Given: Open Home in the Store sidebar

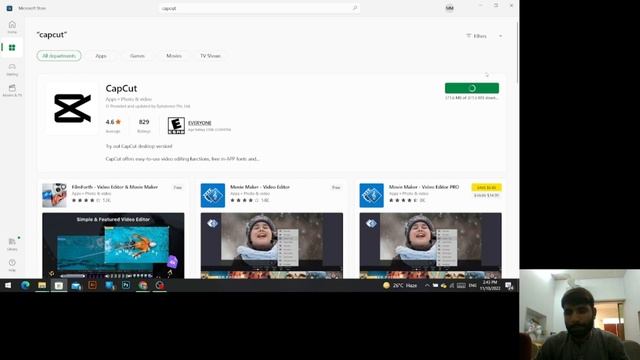Looking at the screenshot, I should pyautogui.click(x=12, y=27).
